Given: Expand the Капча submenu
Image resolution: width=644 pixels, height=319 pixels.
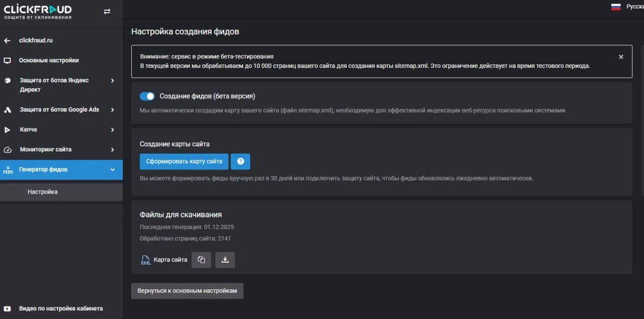Looking at the screenshot, I should tap(112, 130).
